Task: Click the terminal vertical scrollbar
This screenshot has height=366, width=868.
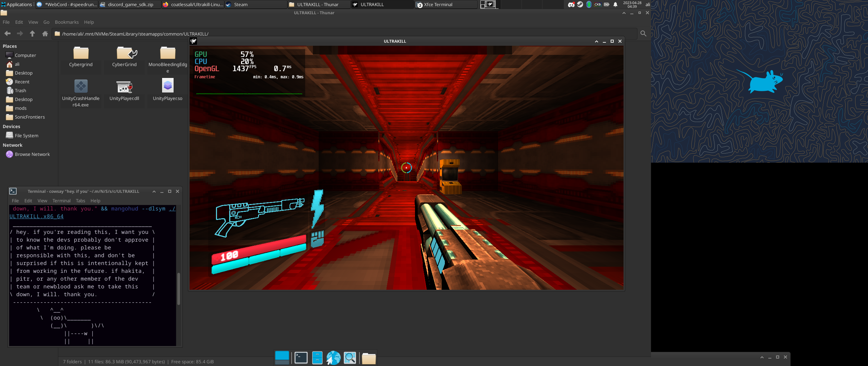Action: pyautogui.click(x=179, y=288)
